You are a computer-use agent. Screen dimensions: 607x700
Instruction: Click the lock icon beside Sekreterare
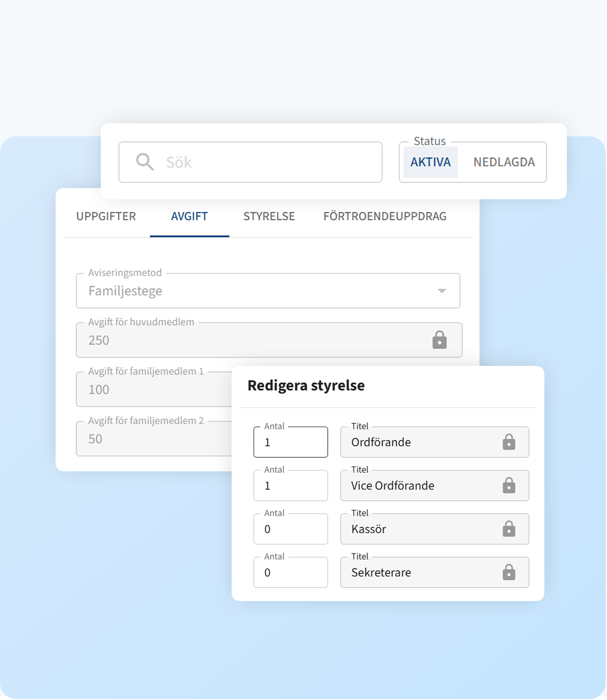[508, 572]
